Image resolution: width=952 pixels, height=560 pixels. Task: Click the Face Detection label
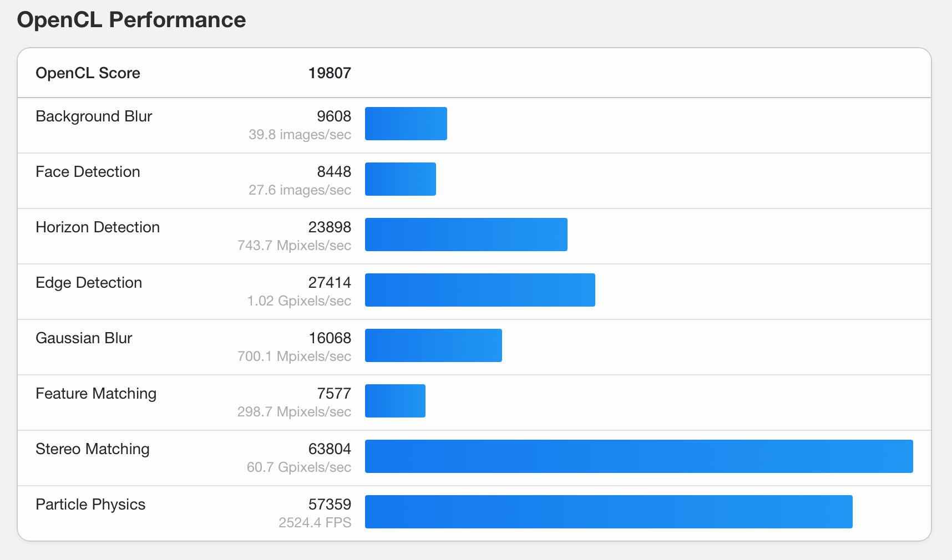click(x=88, y=172)
